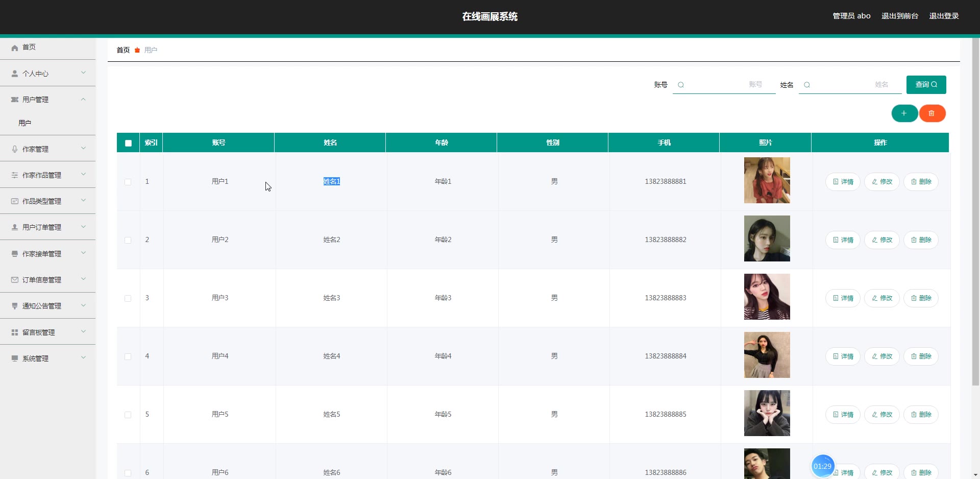Screen dimensions: 980x479
Task: Click the 作家作品管理 sliders icon
Action: tap(15, 175)
